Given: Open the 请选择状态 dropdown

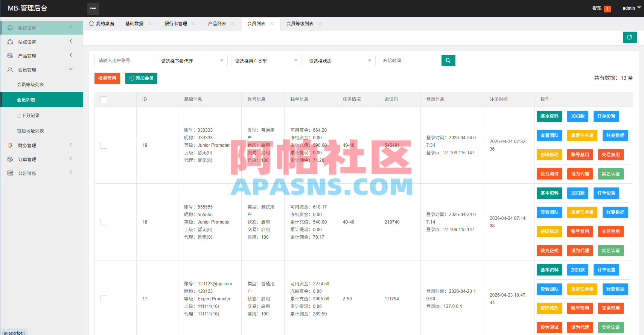Looking at the screenshot, I should (x=340, y=61).
